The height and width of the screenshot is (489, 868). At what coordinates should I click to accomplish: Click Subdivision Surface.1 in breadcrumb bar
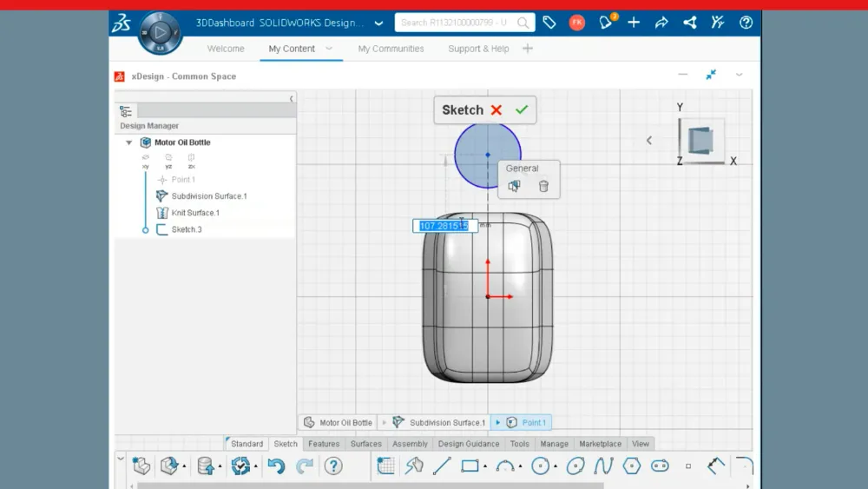click(439, 422)
